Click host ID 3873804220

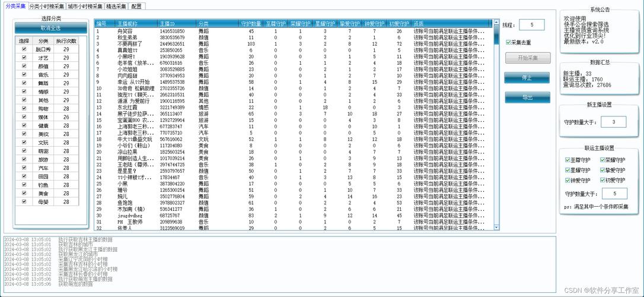click(x=172, y=184)
